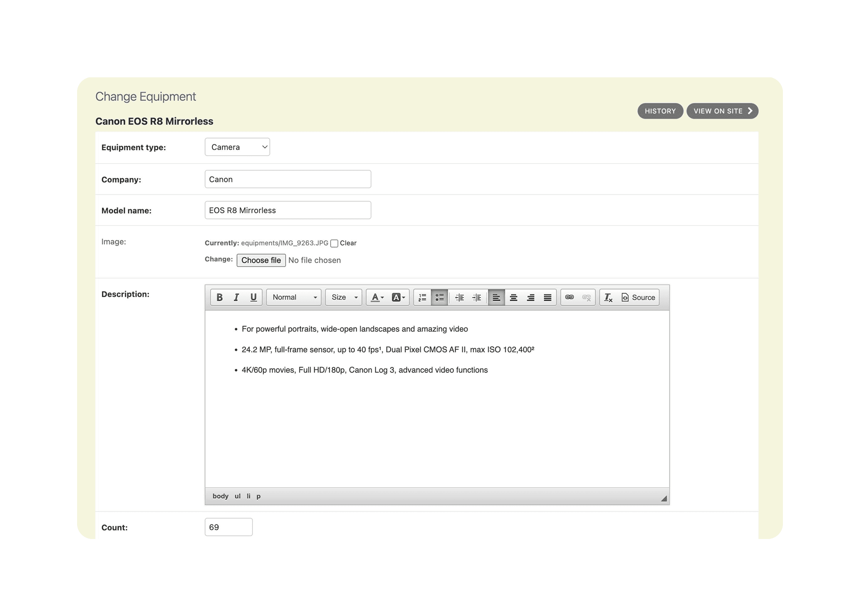Image resolution: width=860 pixels, height=616 pixels.
Task: Edit the Count field
Action: [x=228, y=527]
